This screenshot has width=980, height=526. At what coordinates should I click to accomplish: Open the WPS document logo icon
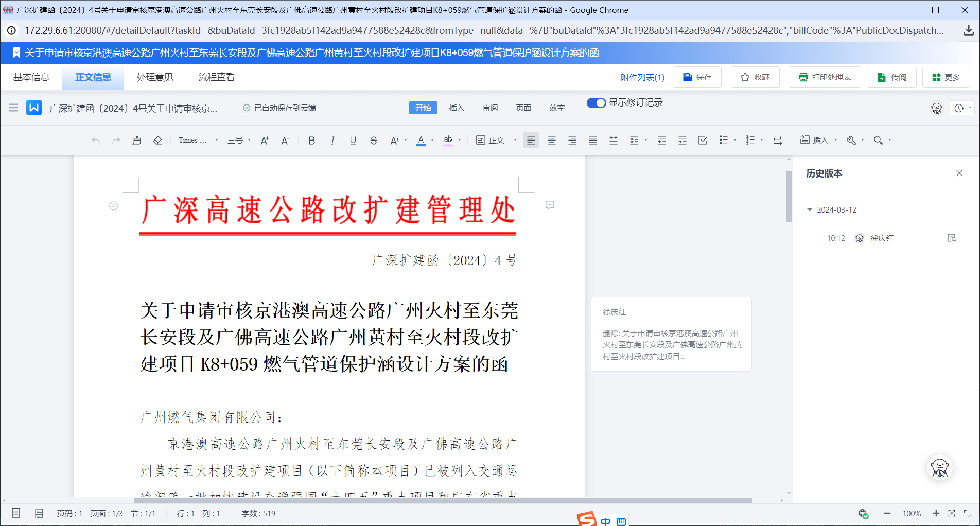[34, 108]
